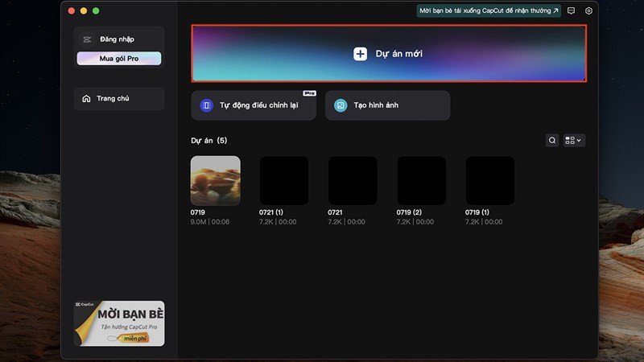Open the 0719 project thumbnail
The width and height of the screenshot is (644, 362).
[215, 180]
